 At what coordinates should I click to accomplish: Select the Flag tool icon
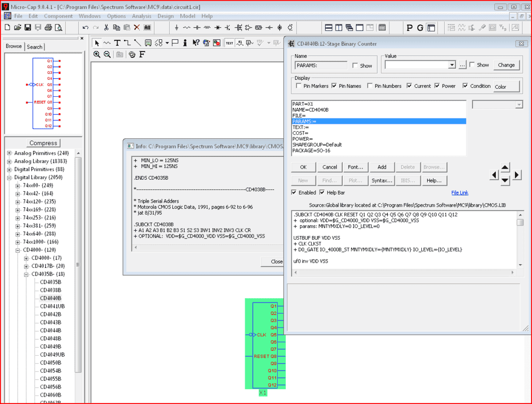[175, 43]
